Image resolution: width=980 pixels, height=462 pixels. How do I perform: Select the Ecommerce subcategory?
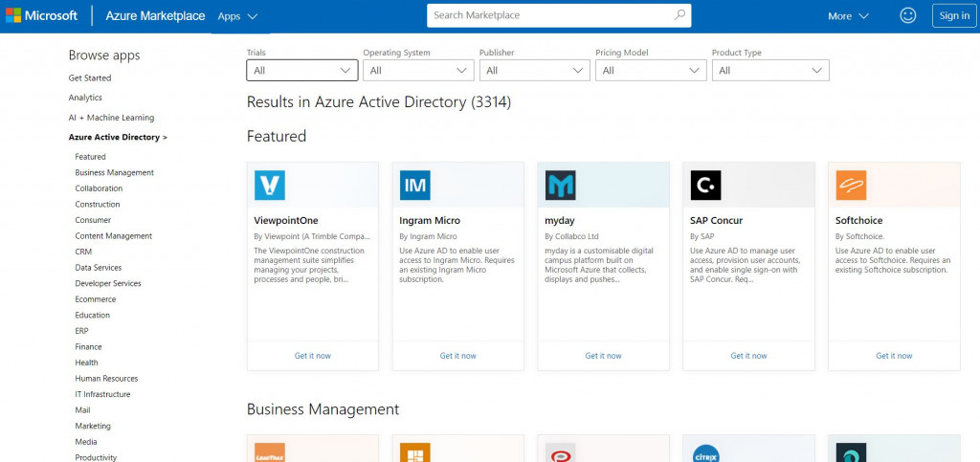click(96, 299)
